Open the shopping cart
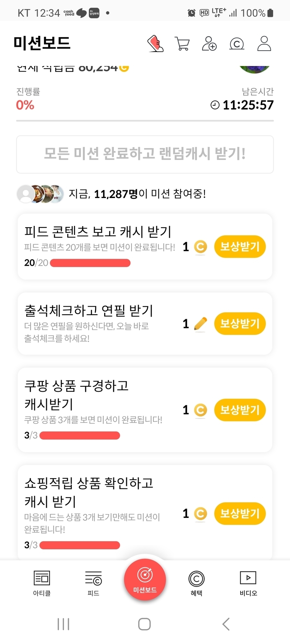This screenshot has height=644, width=290. click(182, 44)
